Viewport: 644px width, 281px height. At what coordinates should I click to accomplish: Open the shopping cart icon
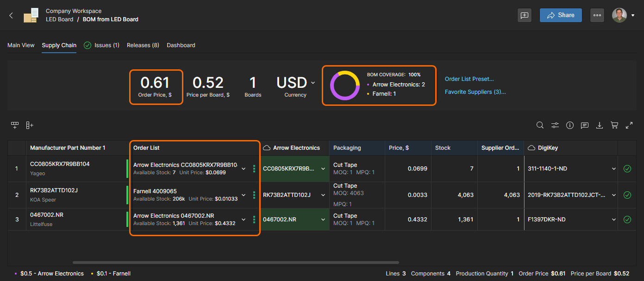point(614,125)
